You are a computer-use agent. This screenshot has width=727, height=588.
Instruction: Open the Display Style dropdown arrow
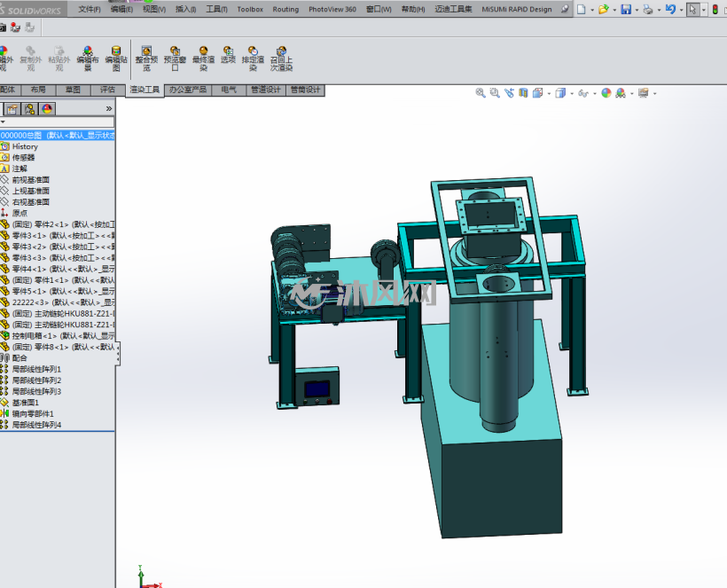pos(572,94)
